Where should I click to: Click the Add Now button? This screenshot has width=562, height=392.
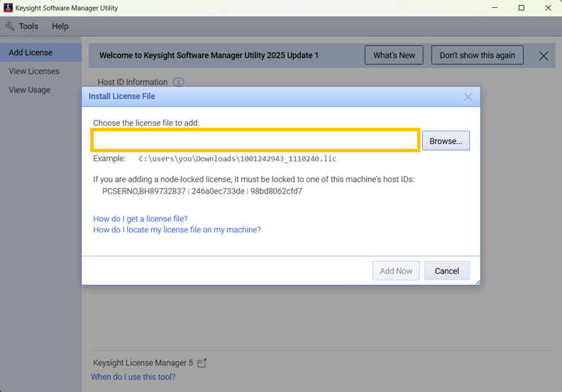tap(396, 271)
